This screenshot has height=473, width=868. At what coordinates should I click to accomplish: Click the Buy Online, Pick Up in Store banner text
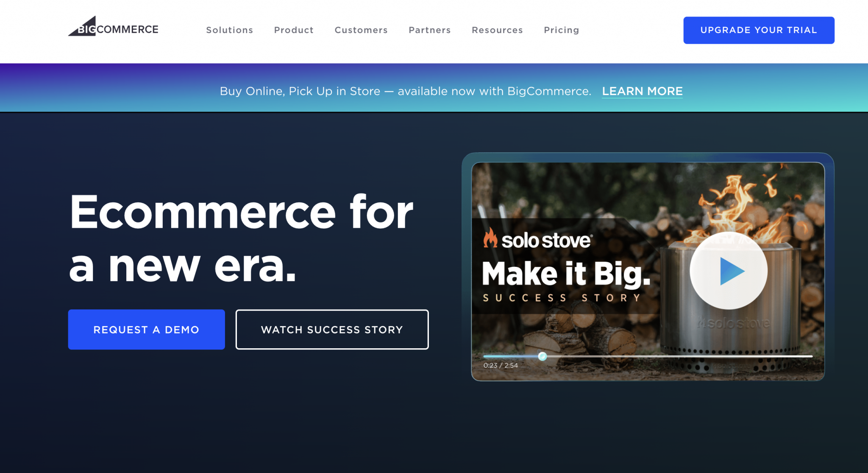click(405, 91)
